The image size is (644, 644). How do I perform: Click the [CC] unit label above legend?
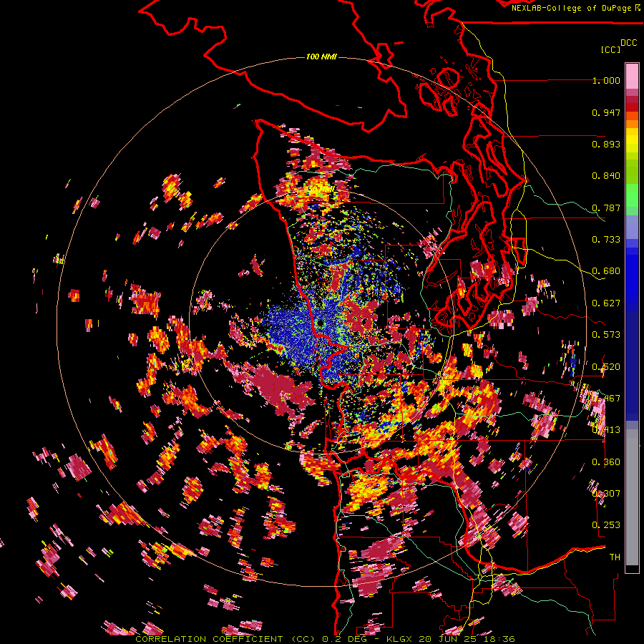click(610, 49)
